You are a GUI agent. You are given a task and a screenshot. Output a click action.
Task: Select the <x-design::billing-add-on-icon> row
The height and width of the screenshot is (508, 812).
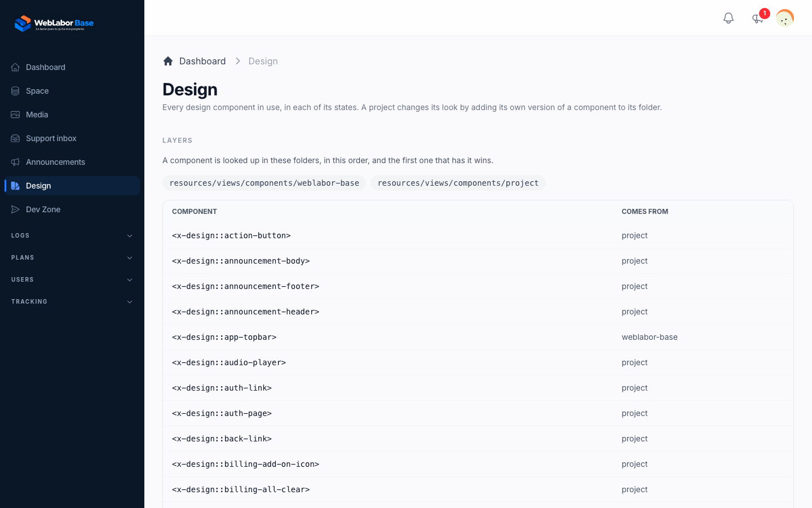tap(478, 464)
